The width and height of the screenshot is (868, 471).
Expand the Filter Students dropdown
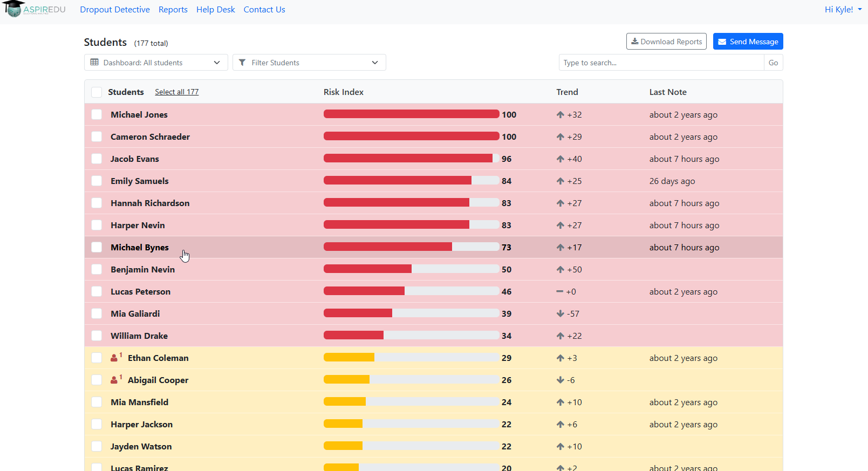tap(309, 63)
